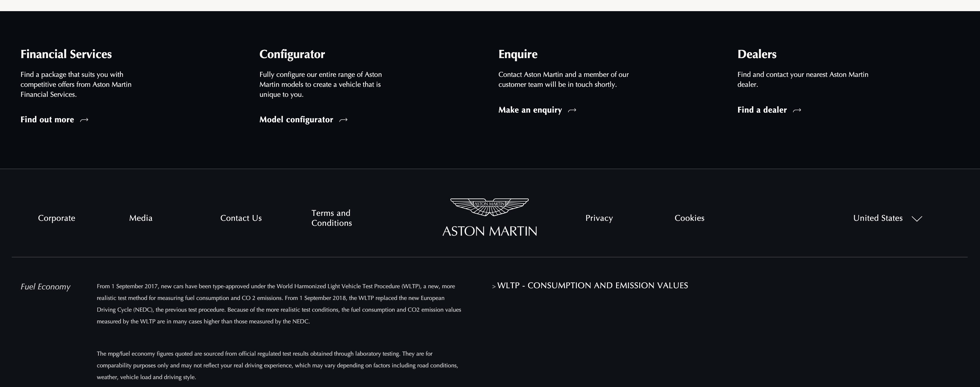Click the Financial Services heading
The height and width of the screenshot is (387, 980).
pyautogui.click(x=66, y=54)
